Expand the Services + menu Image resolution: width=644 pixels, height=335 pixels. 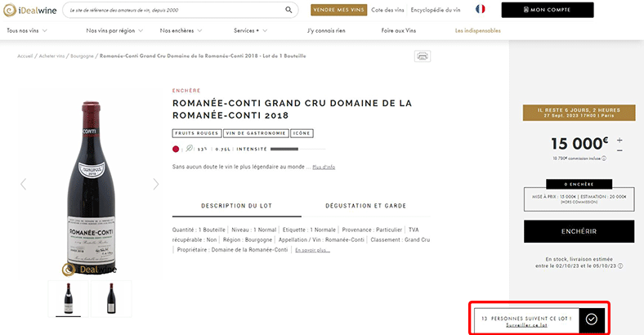click(x=251, y=30)
